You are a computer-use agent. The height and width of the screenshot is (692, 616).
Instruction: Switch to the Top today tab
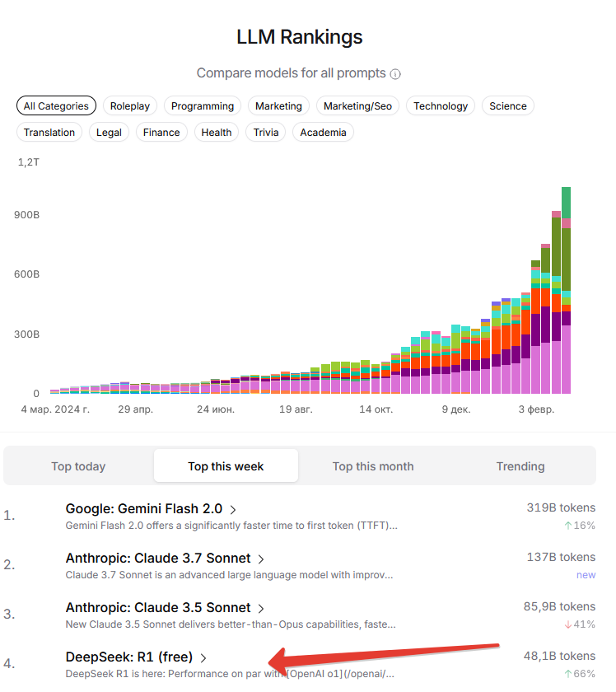[78, 466]
